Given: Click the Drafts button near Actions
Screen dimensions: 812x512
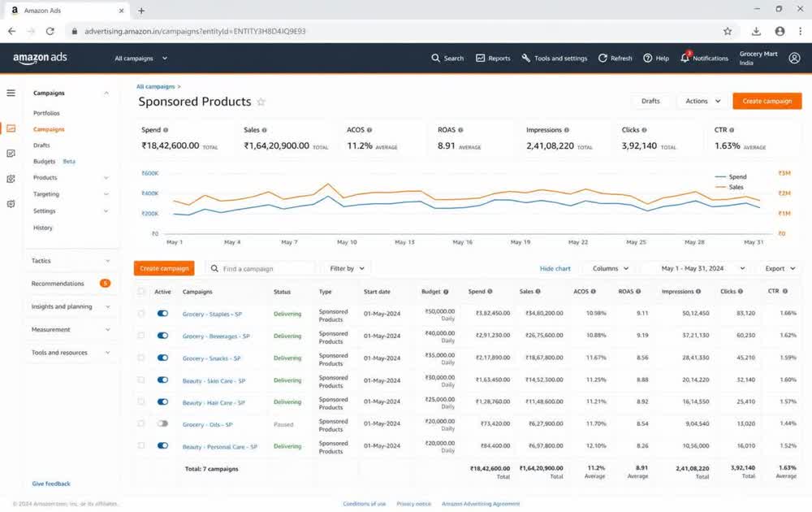Looking at the screenshot, I should (650, 101).
